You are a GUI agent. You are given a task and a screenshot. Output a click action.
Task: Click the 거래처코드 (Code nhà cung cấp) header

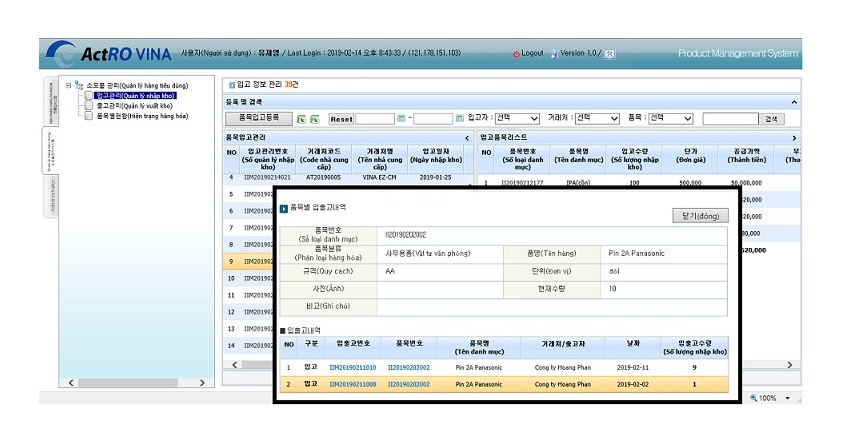pyautogui.click(x=324, y=159)
